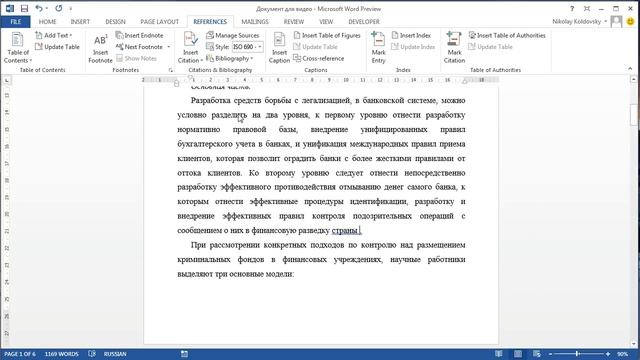Screen dimensions: 640x360
Task: Click the proofing errors icon in status bar
Action: pos(92,354)
